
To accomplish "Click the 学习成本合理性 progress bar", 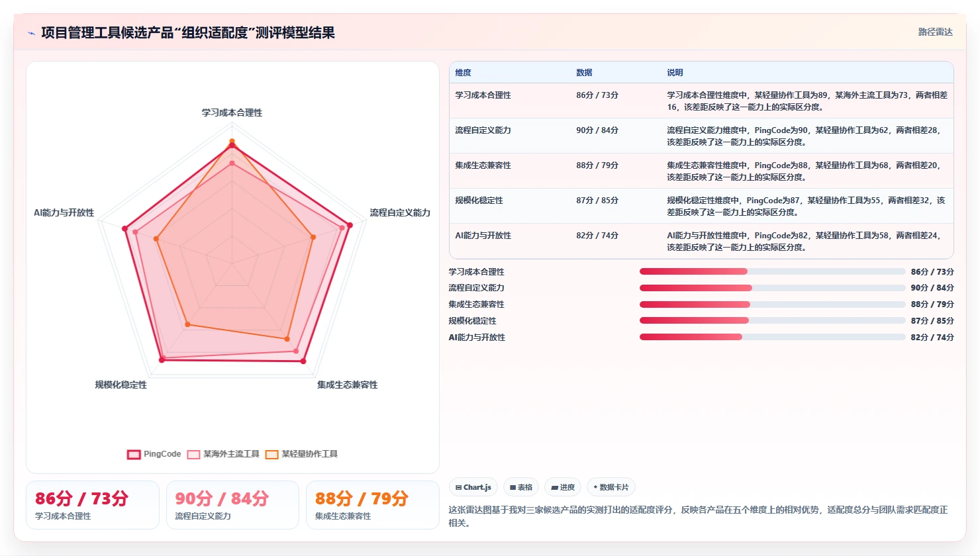I will click(772, 271).
